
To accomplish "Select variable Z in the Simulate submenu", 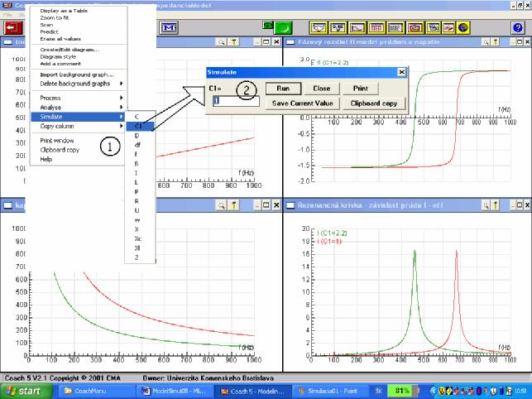I will coord(137,257).
